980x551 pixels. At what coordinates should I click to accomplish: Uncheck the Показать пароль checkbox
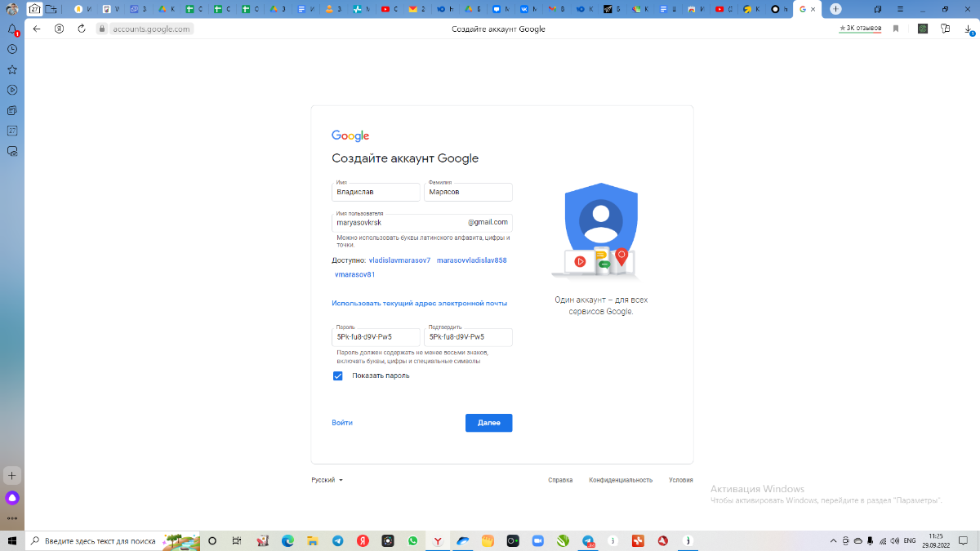pyautogui.click(x=337, y=376)
